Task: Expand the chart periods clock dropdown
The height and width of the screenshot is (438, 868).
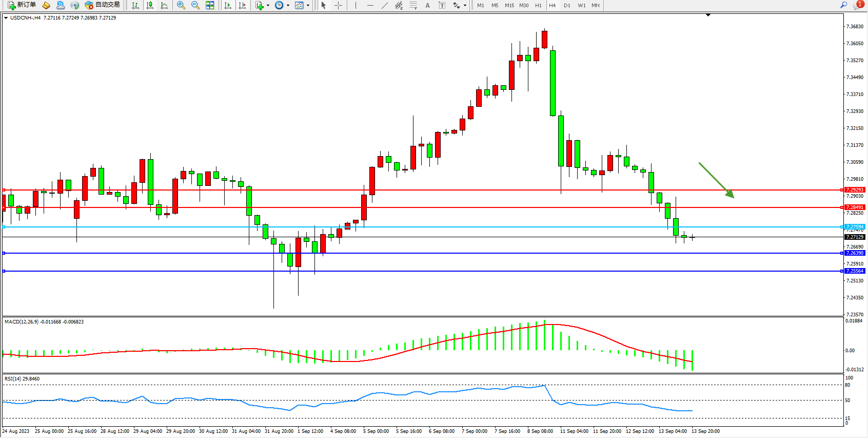Action: 288,5
